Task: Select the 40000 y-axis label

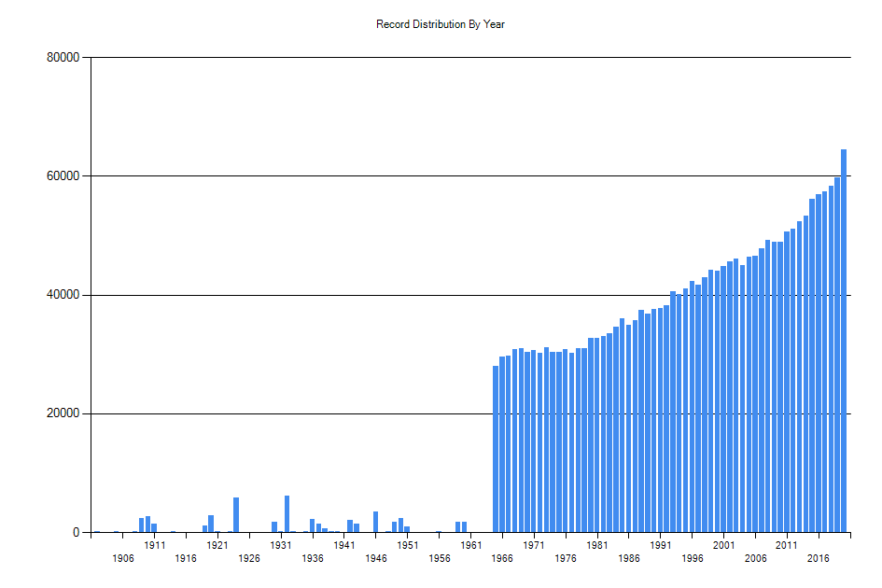Action: [63, 295]
